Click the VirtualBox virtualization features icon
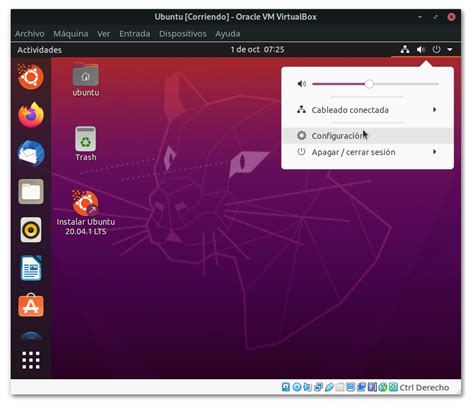Viewport: 474px width, 409px height. click(372, 387)
